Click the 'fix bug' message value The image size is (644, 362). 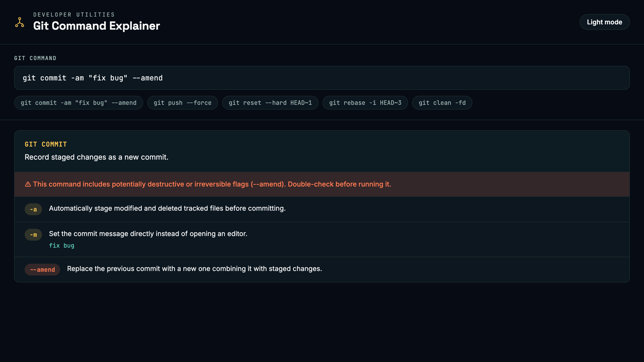62,246
